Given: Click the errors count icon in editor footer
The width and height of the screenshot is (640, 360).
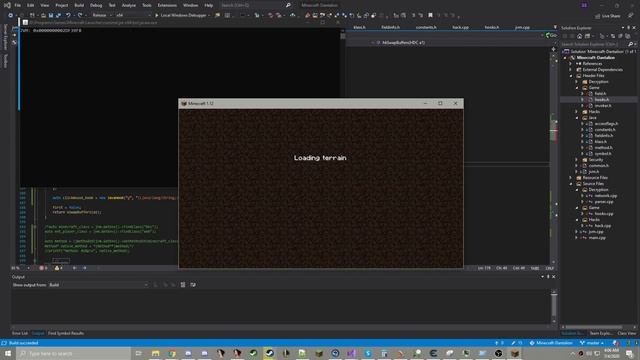Looking at the screenshot, I should tap(42, 268).
